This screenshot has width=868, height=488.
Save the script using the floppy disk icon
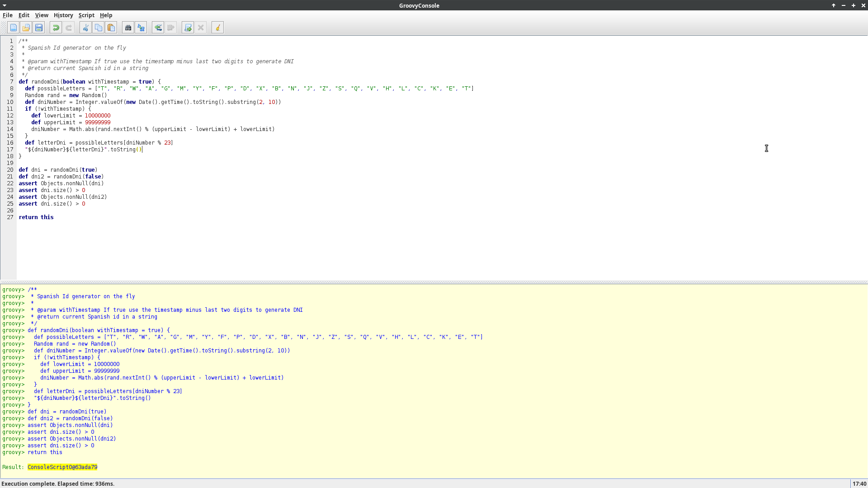coord(39,28)
